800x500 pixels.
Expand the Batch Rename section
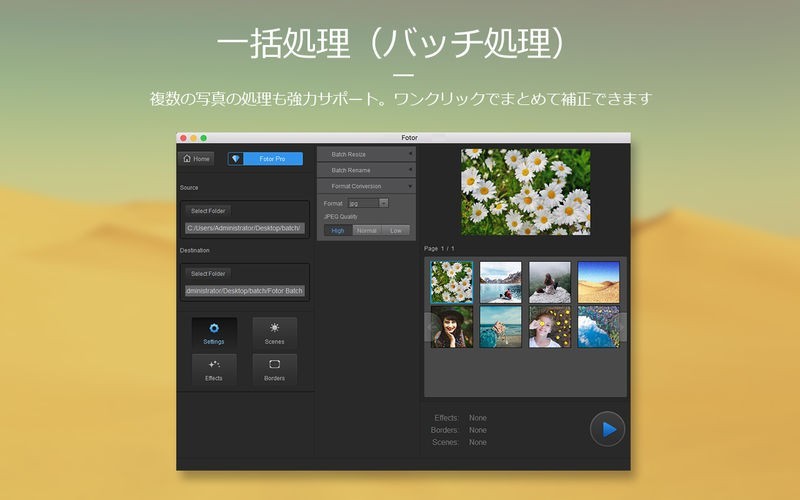coord(367,170)
